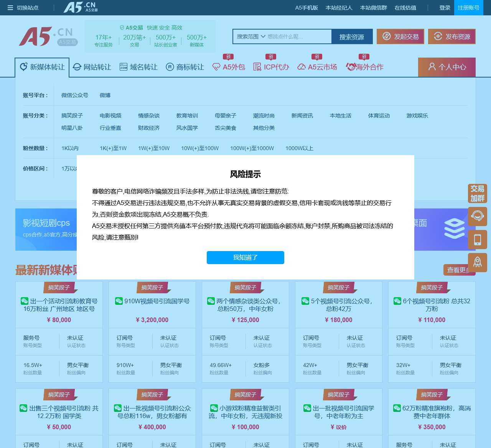The image size is (491, 448).
Task: Click the ICP代办 document icon
Action: [257, 67]
